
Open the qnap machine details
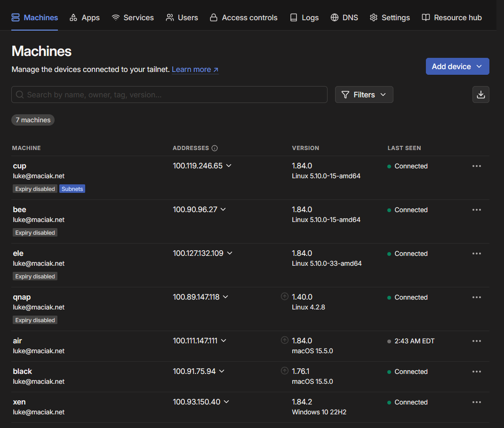click(x=22, y=297)
